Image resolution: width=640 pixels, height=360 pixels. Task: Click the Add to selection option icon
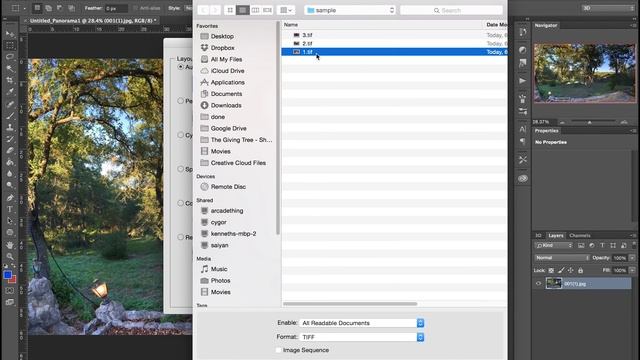[48, 8]
